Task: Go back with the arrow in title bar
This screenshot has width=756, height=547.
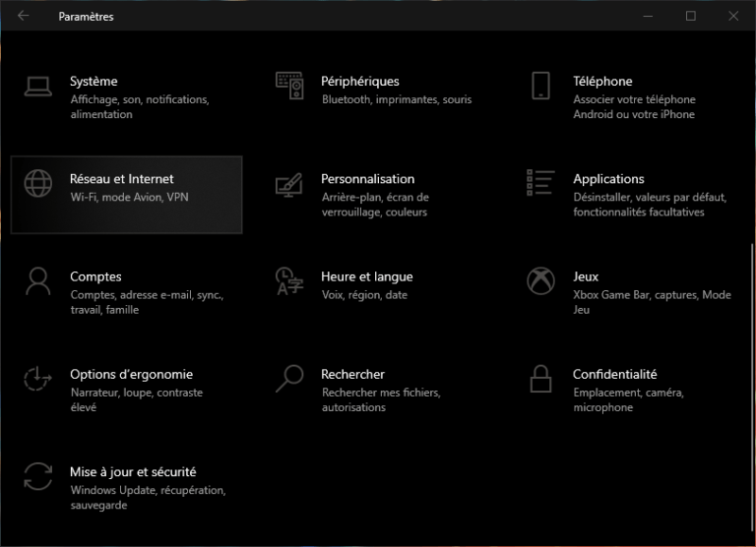Action: click(x=24, y=16)
